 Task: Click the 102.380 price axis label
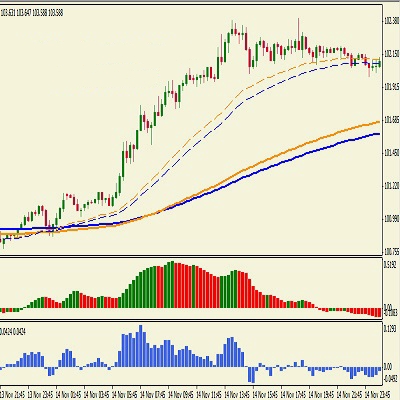pos(392,22)
